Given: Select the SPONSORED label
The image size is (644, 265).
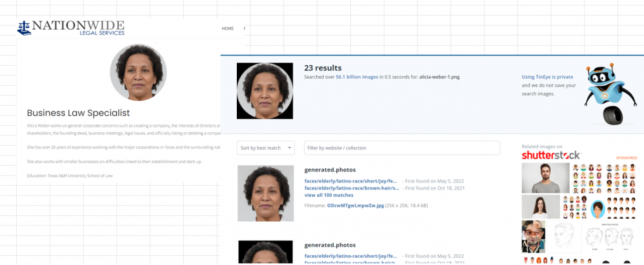Looking at the screenshot, I should tap(627, 157).
